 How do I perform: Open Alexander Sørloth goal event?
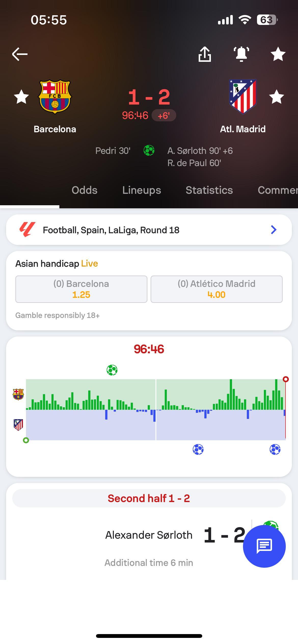(149, 535)
